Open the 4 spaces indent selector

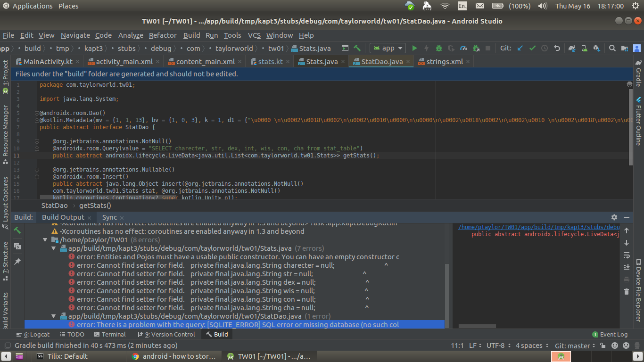coord(532,346)
